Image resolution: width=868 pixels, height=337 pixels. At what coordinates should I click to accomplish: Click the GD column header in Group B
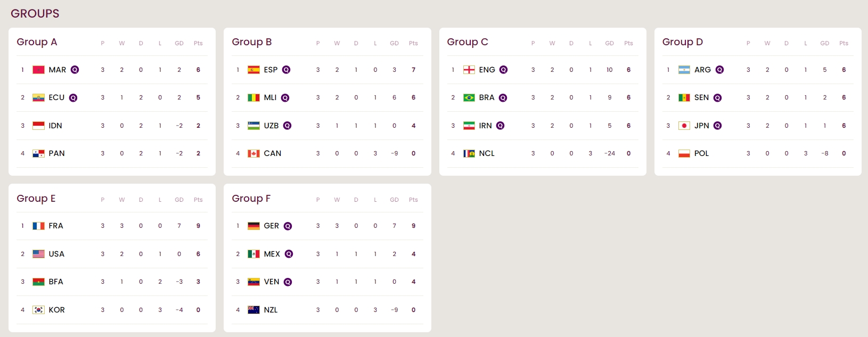click(x=394, y=43)
